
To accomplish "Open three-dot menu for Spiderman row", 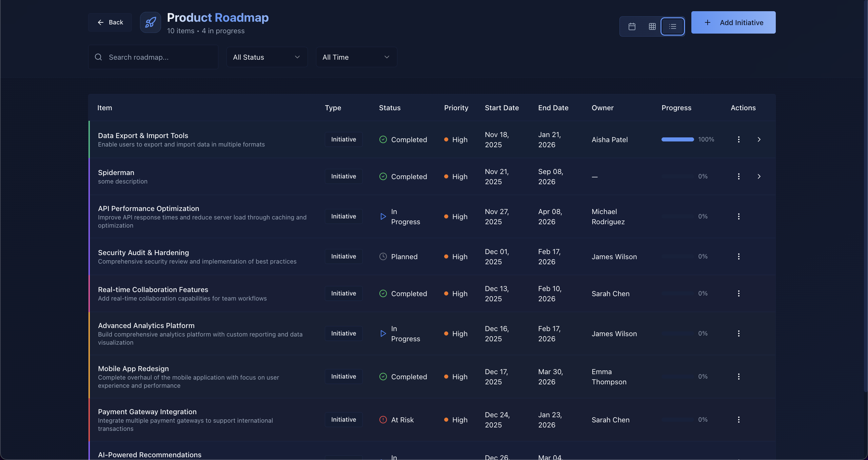I will click(738, 176).
